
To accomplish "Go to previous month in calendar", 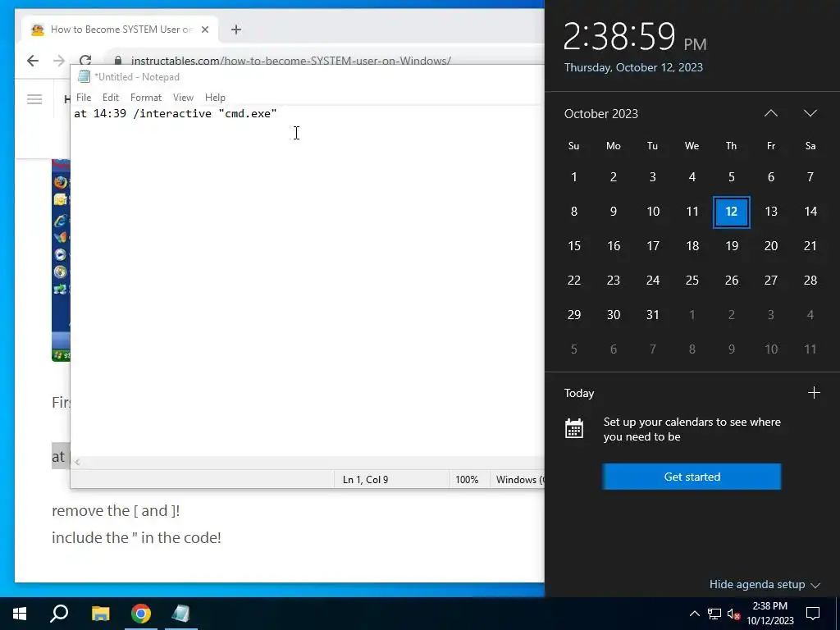I will tap(771, 113).
